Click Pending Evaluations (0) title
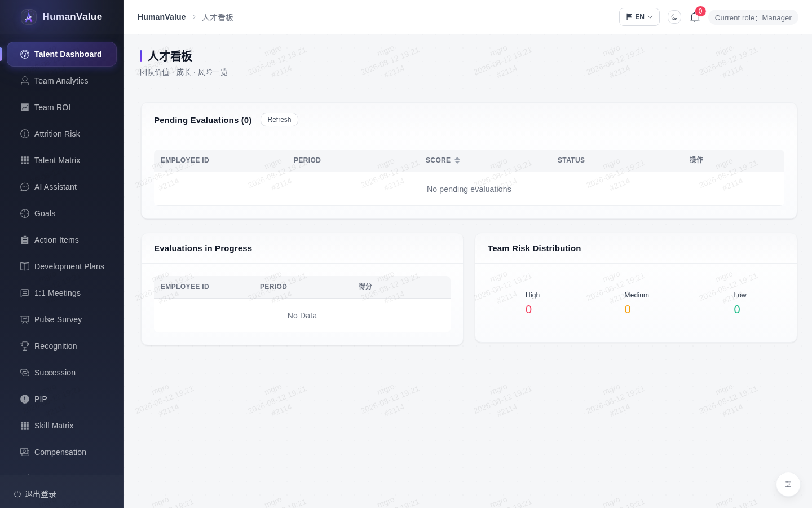812x508 pixels. point(203,120)
